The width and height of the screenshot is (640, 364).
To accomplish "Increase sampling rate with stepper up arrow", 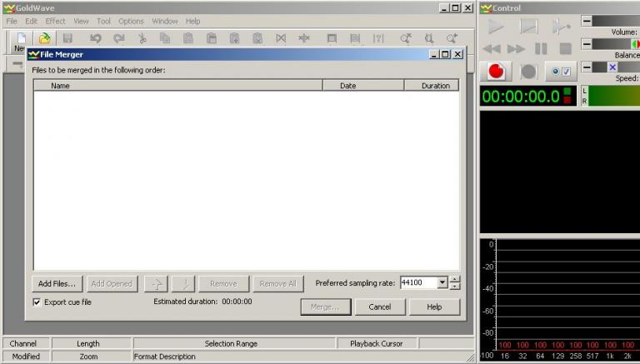I will coord(455,279).
